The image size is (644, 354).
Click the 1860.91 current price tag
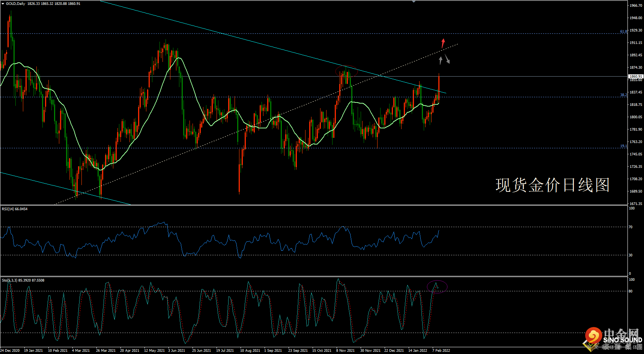coord(636,76)
